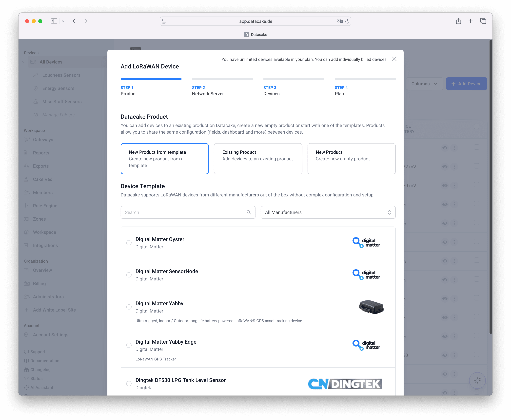Open the sidebar options chevron in Safari toolbar
511x420 pixels.
point(63,21)
